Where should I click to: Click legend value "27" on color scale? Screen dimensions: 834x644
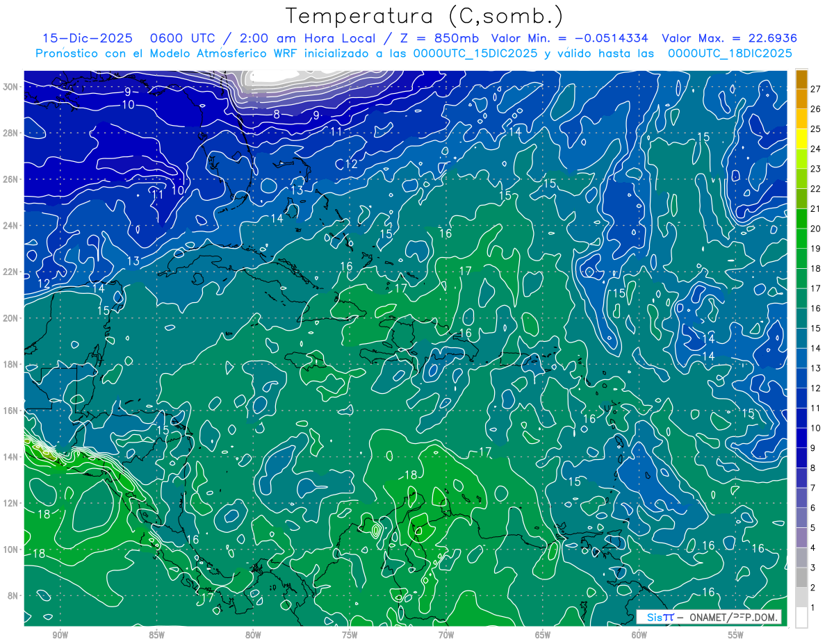pos(816,89)
